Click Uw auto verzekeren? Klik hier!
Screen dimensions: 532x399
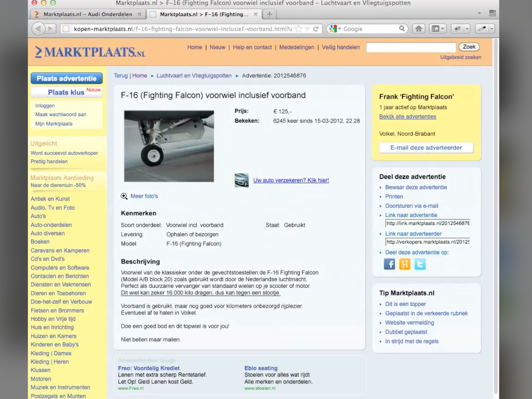291,180
